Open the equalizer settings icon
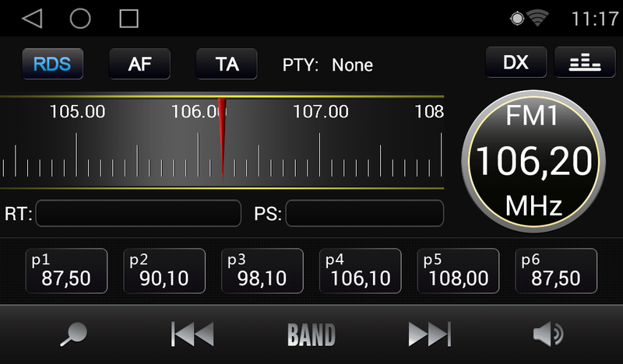The height and width of the screenshot is (364, 623). [585, 62]
